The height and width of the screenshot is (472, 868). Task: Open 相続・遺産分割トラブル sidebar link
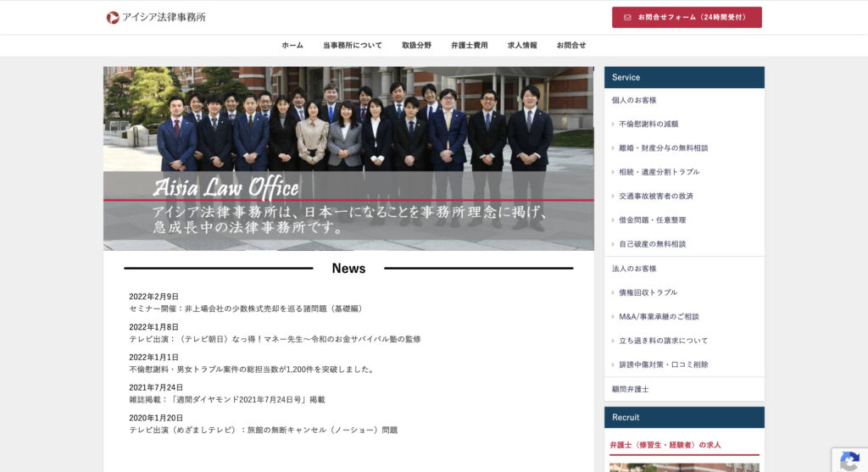659,172
